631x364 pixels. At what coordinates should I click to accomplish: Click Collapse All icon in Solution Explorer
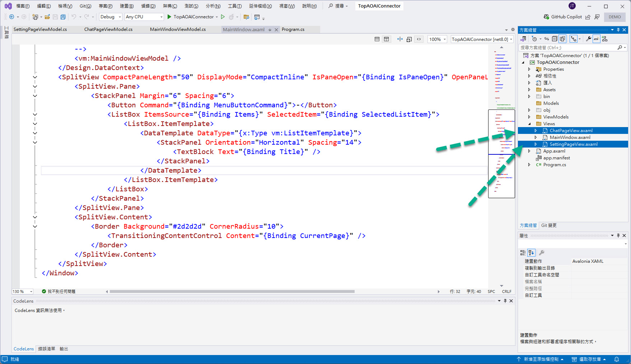tap(555, 39)
